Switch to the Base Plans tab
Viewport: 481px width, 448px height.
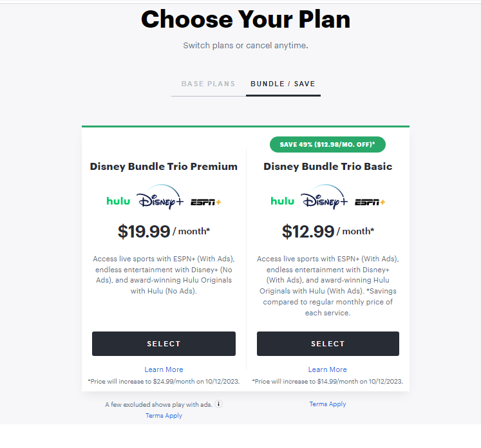coord(208,84)
